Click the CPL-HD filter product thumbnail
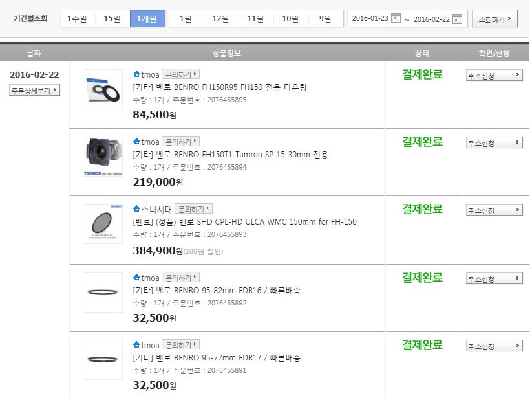The width and height of the screenshot is (532, 398). click(x=103, y=224)
